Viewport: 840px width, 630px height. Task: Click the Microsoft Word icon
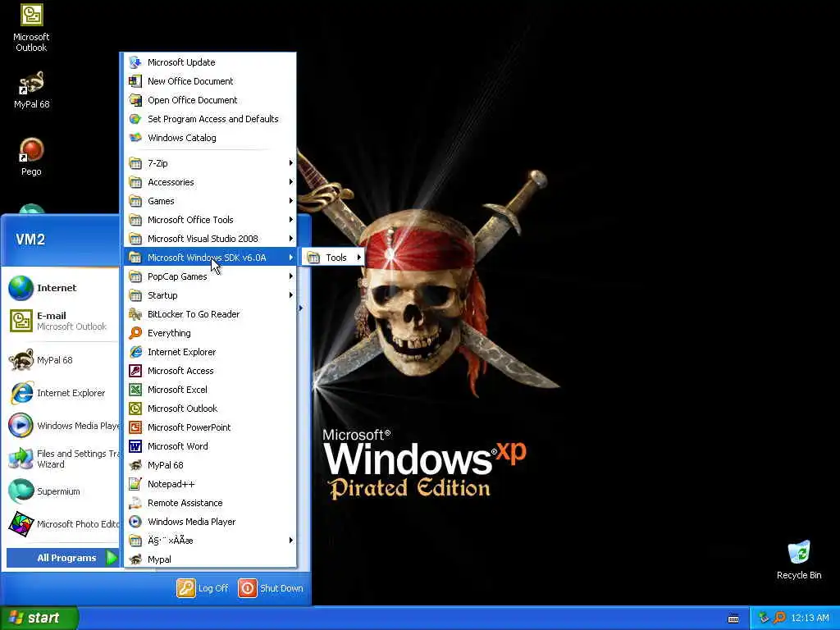(x=135, y=445)
